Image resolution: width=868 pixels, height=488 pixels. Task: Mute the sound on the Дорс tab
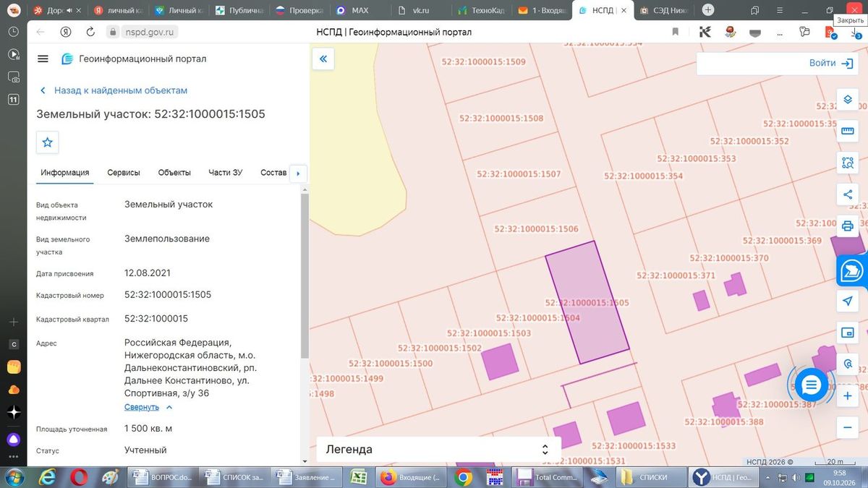(69, 11)
